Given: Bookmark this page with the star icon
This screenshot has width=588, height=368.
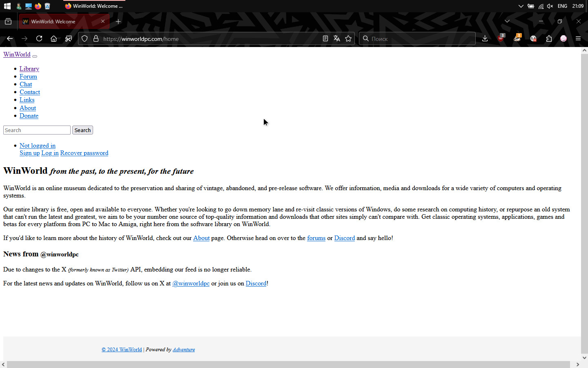Looking at the screenshot, I should click(x=348, y=38).
